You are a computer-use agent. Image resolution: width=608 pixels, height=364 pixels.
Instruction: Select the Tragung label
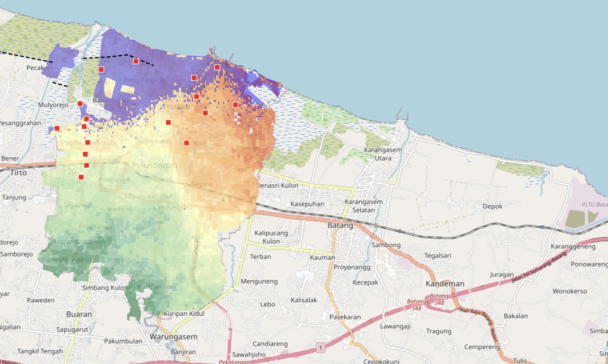438,331
